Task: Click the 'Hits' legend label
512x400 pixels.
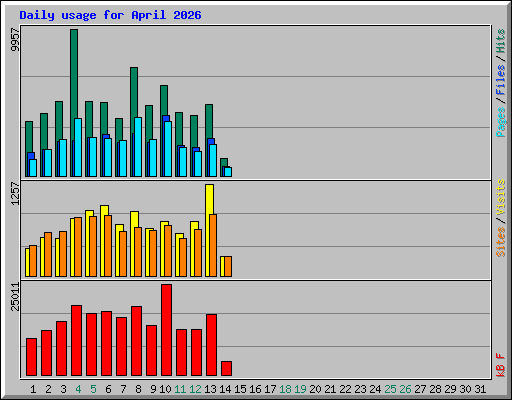Action: [x=501, y=41]
